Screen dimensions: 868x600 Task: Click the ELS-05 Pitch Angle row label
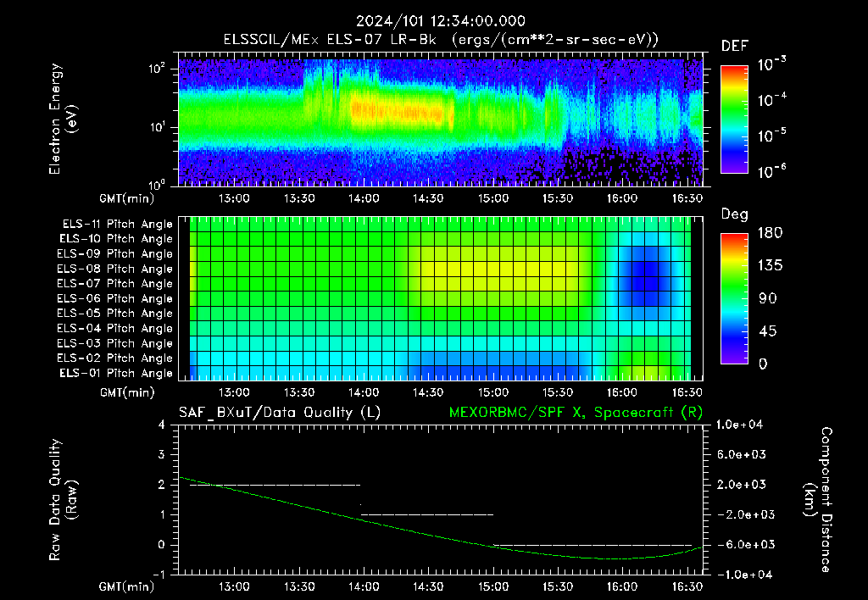(x=114, y=314)
